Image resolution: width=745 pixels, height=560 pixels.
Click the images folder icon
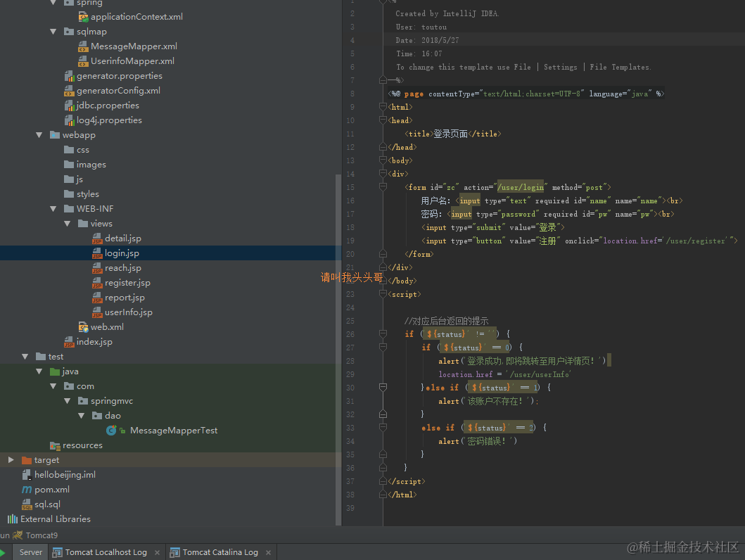point(69,165)
